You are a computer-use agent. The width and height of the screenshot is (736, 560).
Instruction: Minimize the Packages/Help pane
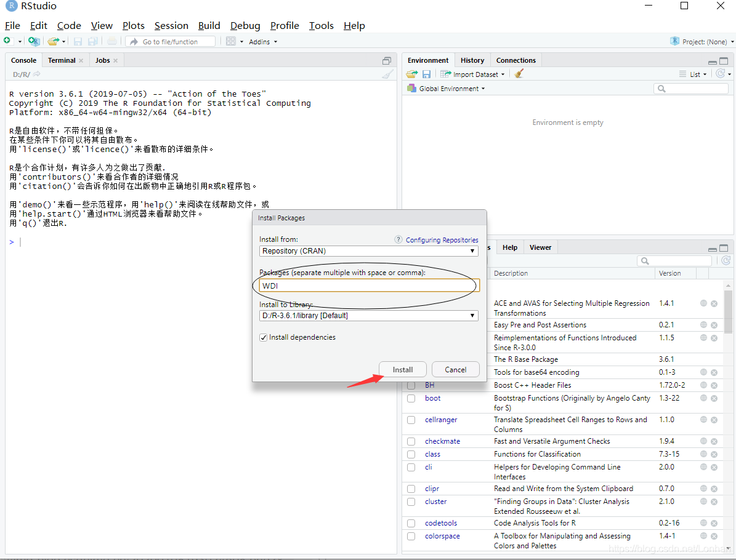click(713, 249)
